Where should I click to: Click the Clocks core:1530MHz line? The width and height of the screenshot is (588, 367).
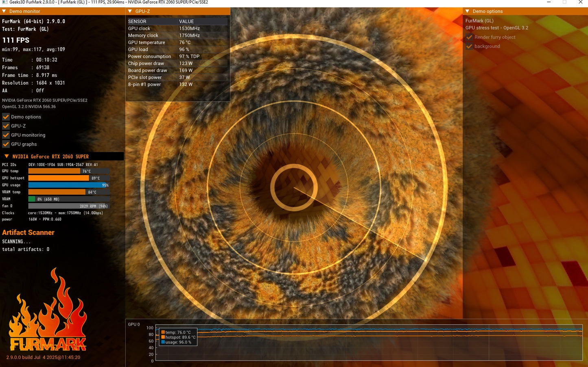[x=52, y=213]
